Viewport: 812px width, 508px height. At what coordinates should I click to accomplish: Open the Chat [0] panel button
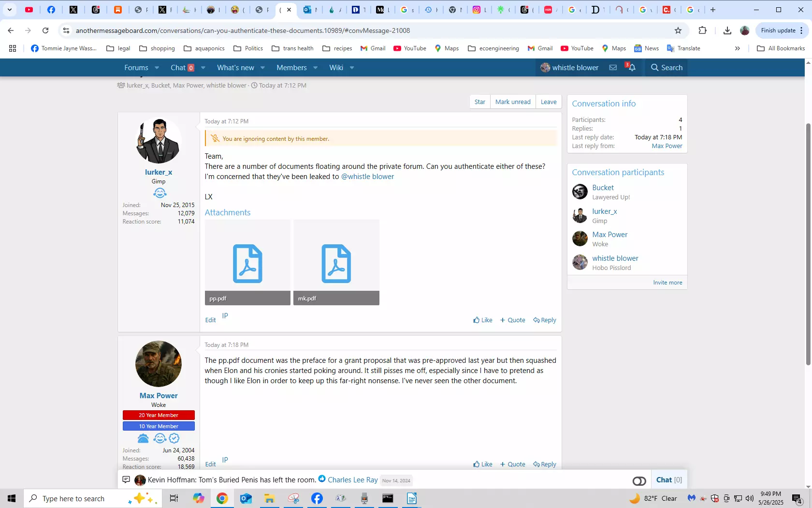(669, 480)
